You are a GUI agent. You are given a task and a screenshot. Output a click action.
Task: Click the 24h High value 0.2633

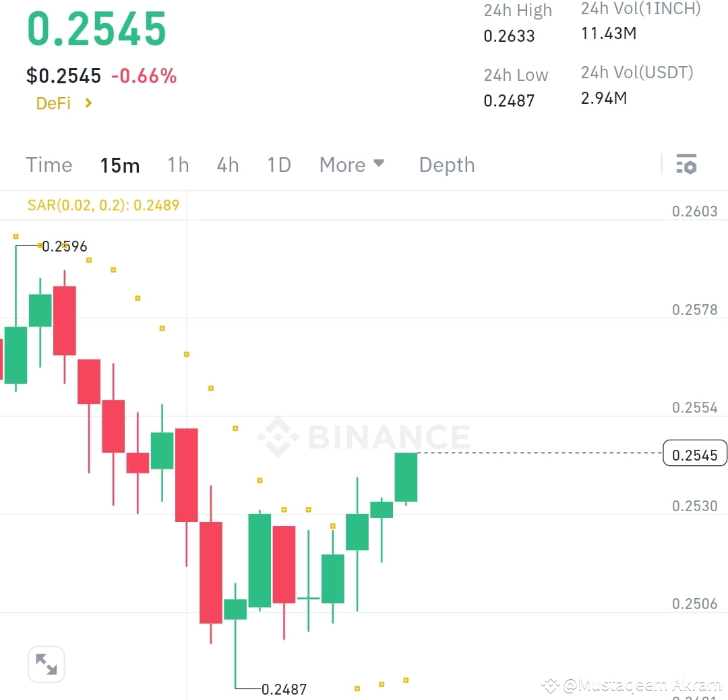(509, 36)
